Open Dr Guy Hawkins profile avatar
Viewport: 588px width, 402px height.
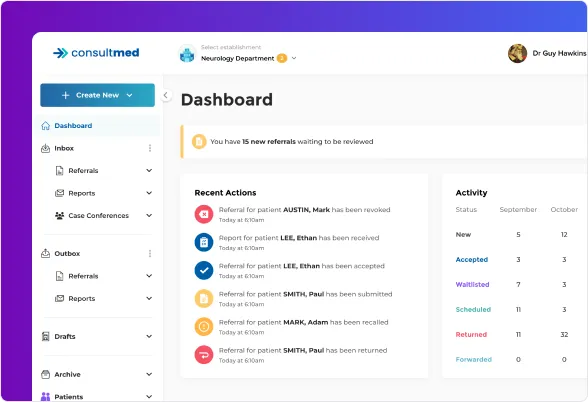point(518,53)
